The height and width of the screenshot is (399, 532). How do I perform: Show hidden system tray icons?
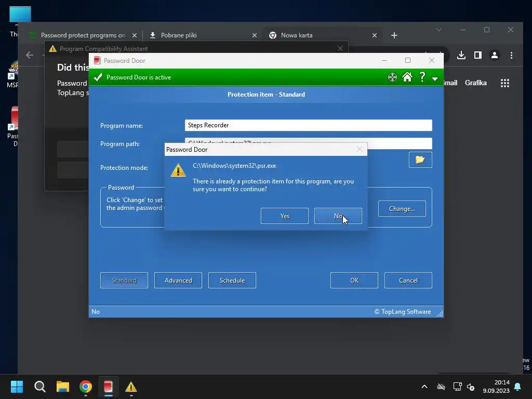[x=424, y=387]
